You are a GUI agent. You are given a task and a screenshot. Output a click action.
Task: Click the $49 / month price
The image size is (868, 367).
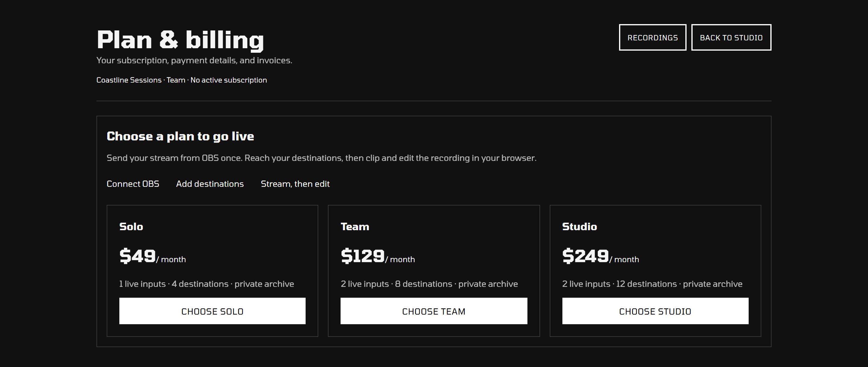pyautogui.click(x=153, y=256)
